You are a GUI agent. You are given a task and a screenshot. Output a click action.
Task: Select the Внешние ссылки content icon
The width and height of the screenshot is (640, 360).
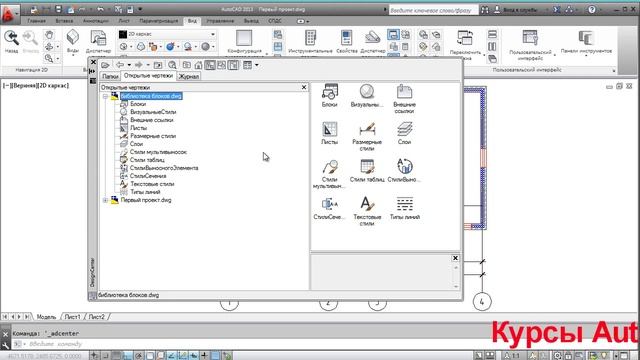pos(404,99)
